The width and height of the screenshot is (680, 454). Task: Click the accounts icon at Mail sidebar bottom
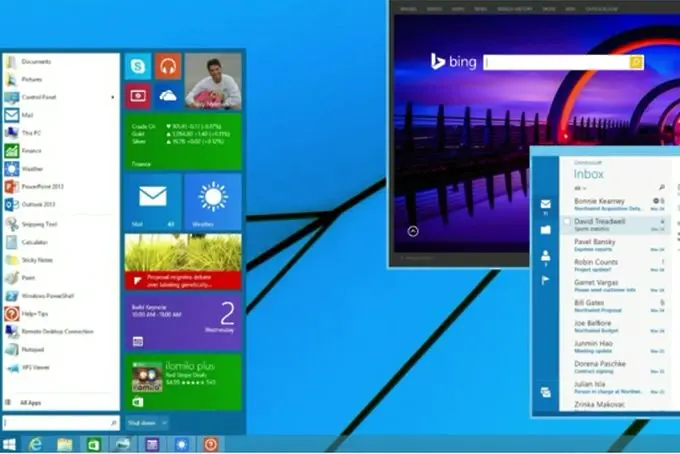pos(546,392)
